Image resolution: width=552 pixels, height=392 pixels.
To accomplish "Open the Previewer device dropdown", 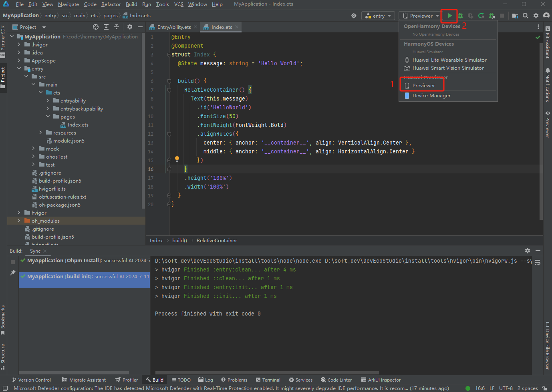I will point(421,16).
